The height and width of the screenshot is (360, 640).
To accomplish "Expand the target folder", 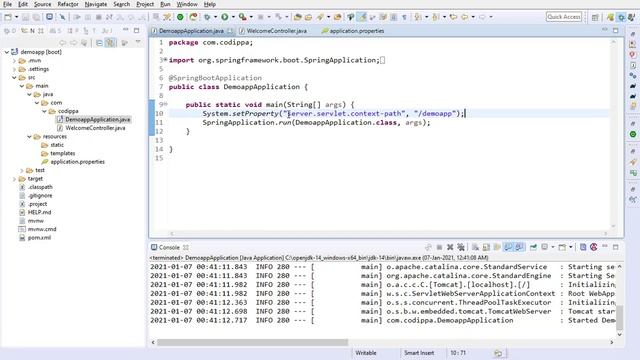I will [x=14, y=179].
